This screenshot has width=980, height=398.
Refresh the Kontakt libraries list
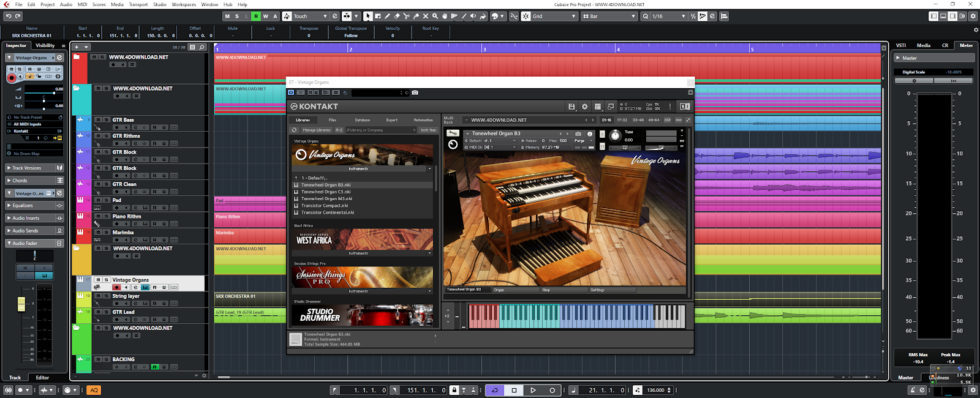(x=294, y=130)
